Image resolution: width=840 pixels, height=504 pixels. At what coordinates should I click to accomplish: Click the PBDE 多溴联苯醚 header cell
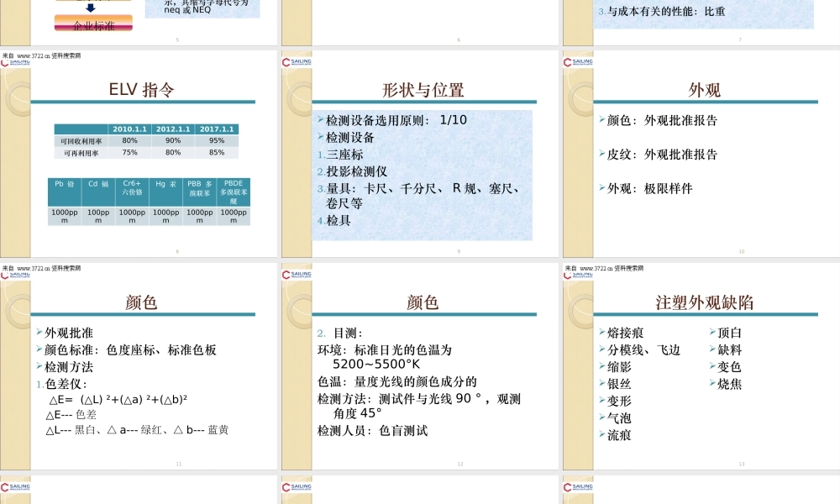(234, 192)
